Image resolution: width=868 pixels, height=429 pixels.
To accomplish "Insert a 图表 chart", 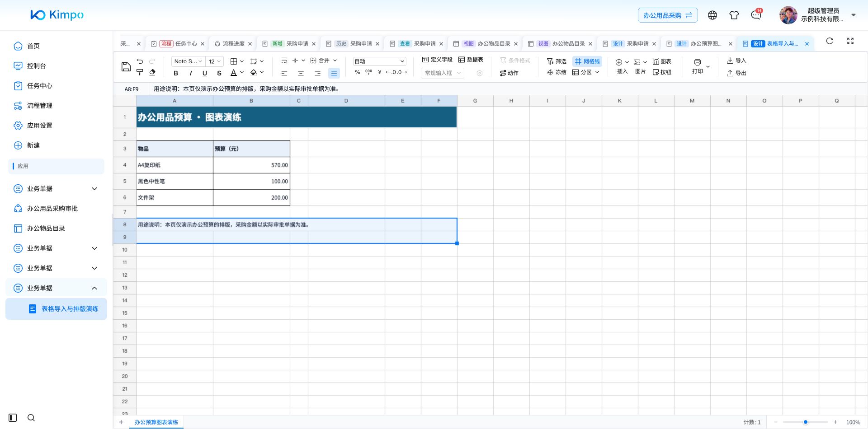I will (662, 61).
